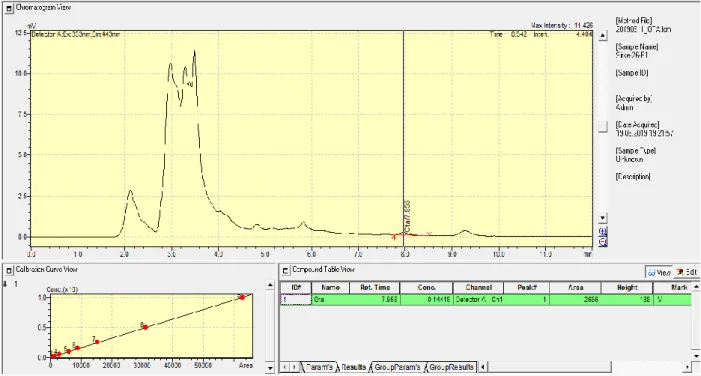The width and height of the screenshot is (701, 376).
Task: Click the Ota peak label on chromatogram
Action: click(x=407, y=217)
